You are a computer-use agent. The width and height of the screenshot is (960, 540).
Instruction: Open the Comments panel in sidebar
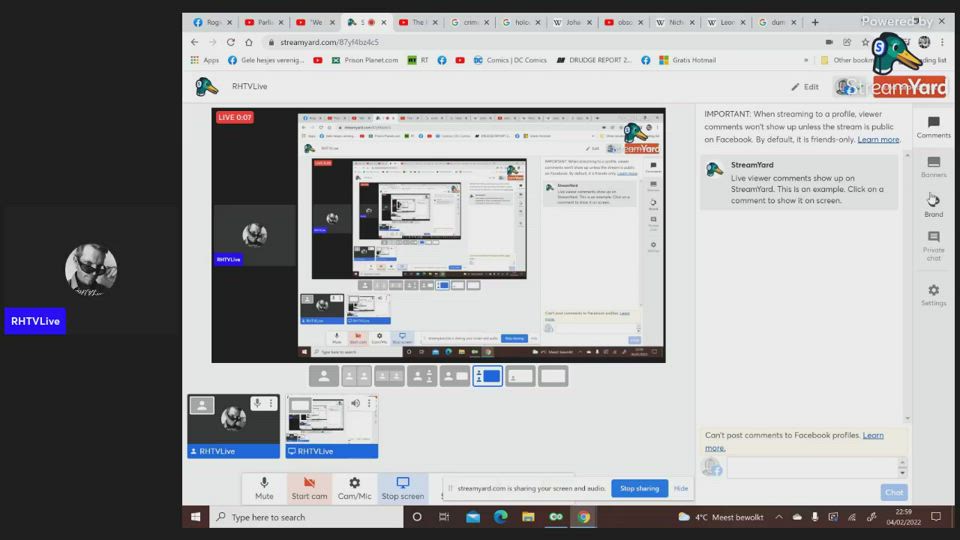click(x=933, y=127)
